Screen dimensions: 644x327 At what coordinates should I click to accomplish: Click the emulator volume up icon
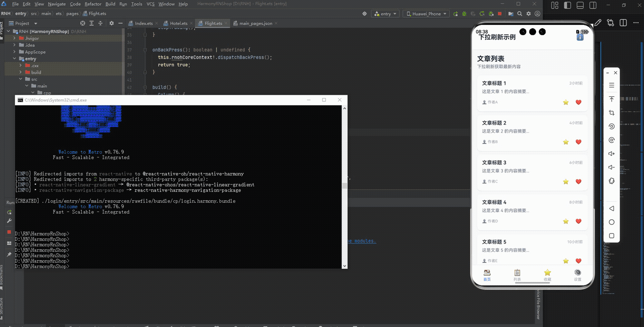(611, 154)
